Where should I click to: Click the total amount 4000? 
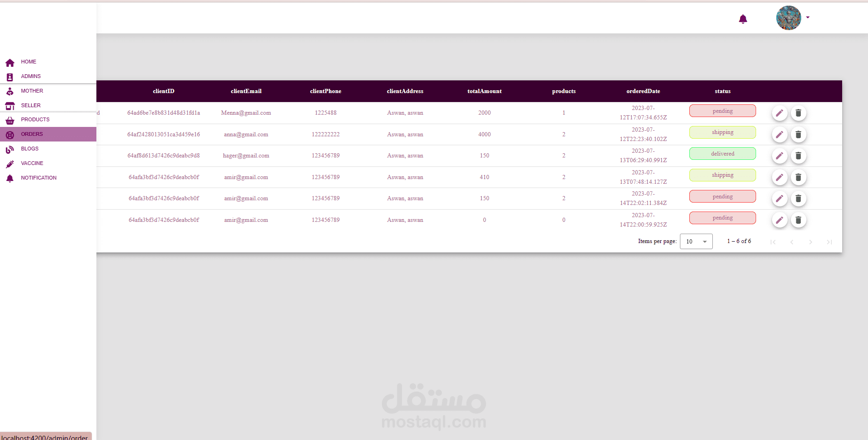coord(484,134)
